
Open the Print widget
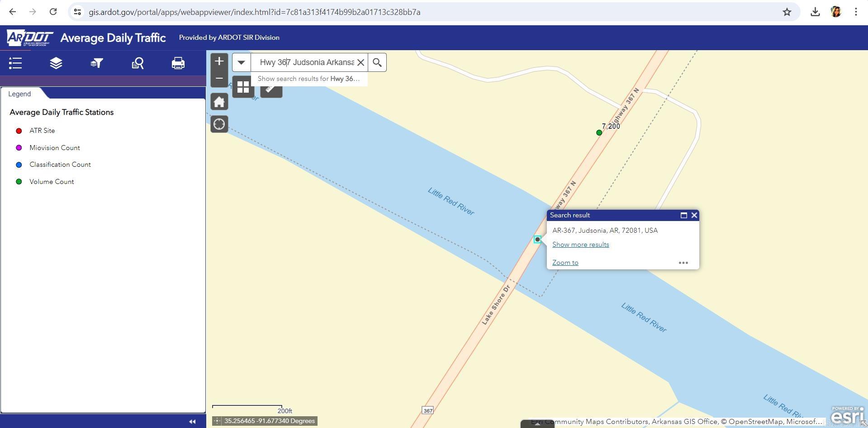tap(178, 63)
